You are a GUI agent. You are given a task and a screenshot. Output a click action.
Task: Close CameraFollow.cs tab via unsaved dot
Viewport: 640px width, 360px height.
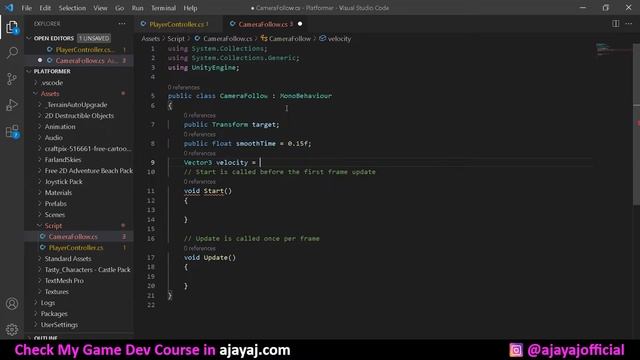click(x=300, y=24)
